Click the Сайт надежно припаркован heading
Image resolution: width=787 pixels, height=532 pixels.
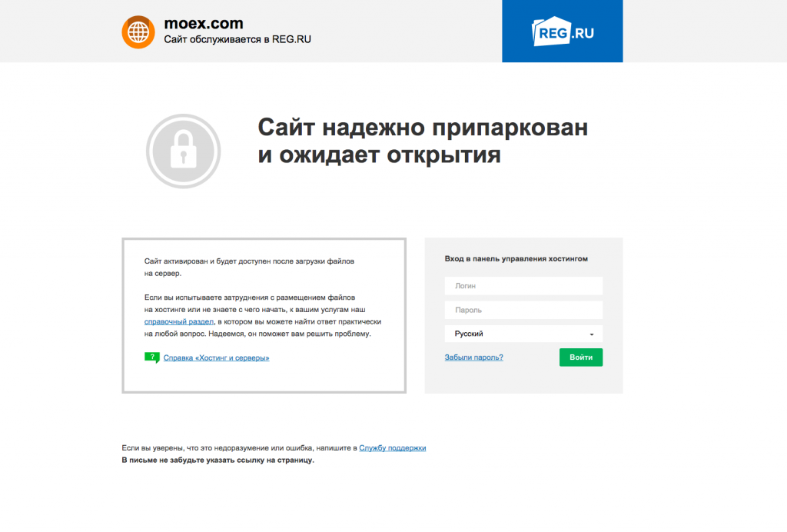tap(423, 141)
